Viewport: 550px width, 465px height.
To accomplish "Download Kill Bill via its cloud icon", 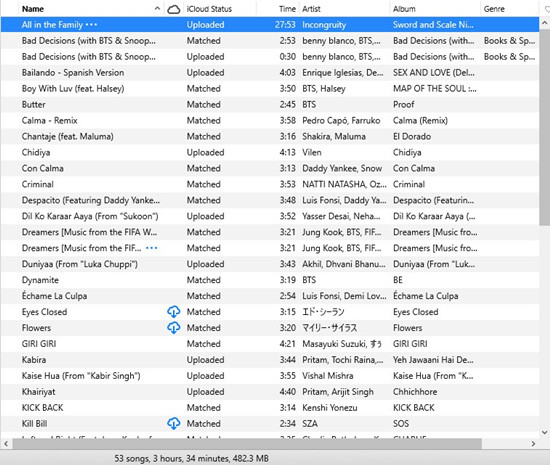I will 174,423.
